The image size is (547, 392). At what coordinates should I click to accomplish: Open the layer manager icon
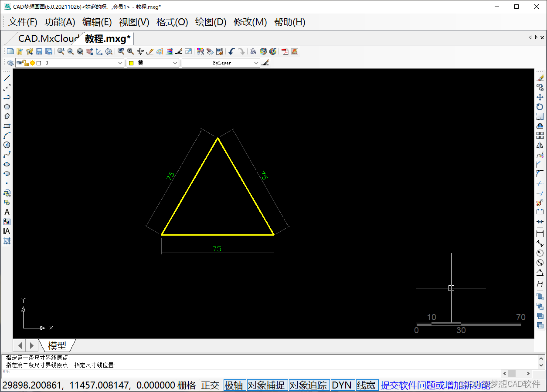pyautogui.click(x=10, y=63)
